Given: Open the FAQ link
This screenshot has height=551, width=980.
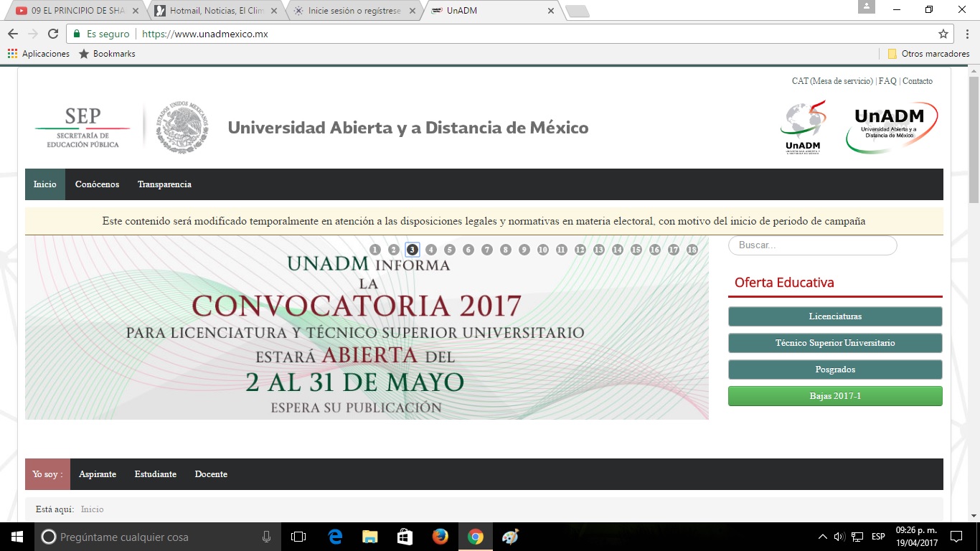Looking at the screenshot, I should pyautogui.click(x=887, y=81).
